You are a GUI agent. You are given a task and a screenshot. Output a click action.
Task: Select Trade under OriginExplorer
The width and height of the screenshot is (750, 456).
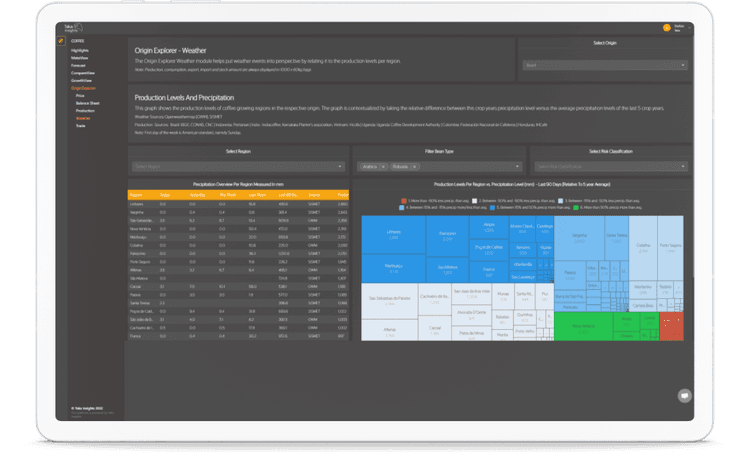click(80, 126)
